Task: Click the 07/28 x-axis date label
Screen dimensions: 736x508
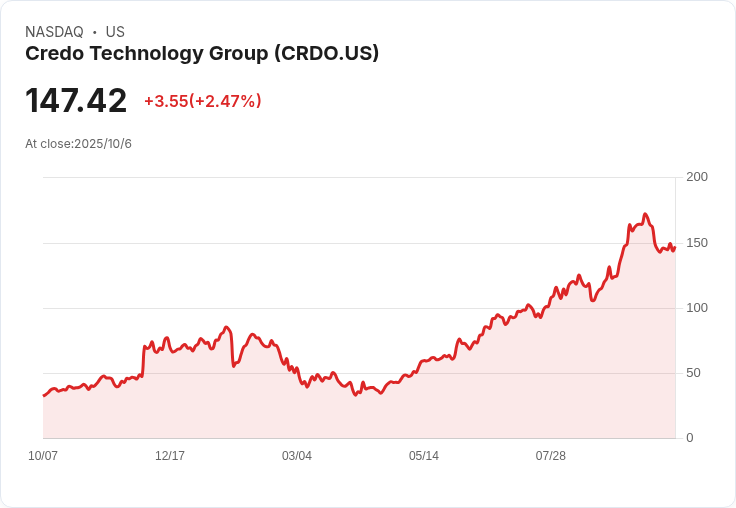Action: [x=551, y=456]
